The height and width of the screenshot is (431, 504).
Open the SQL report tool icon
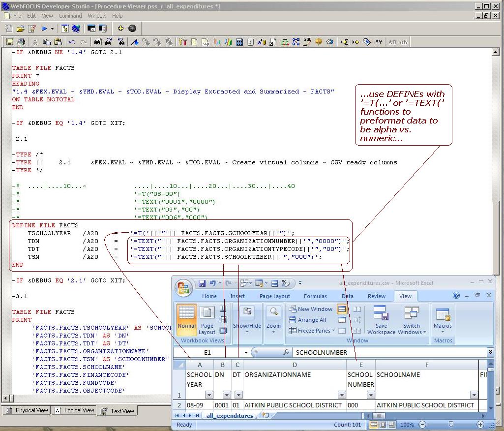point(207,42)
